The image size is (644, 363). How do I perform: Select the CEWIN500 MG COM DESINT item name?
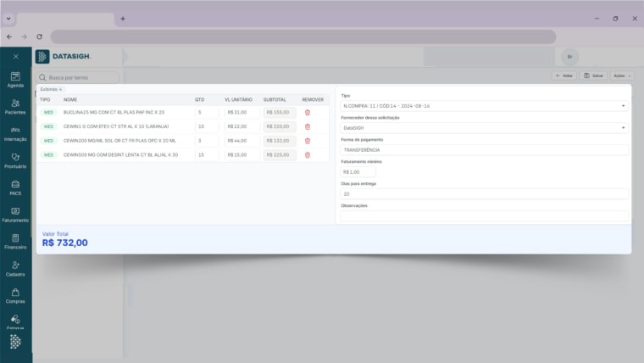pyautogui.click(x=120, y=155)
